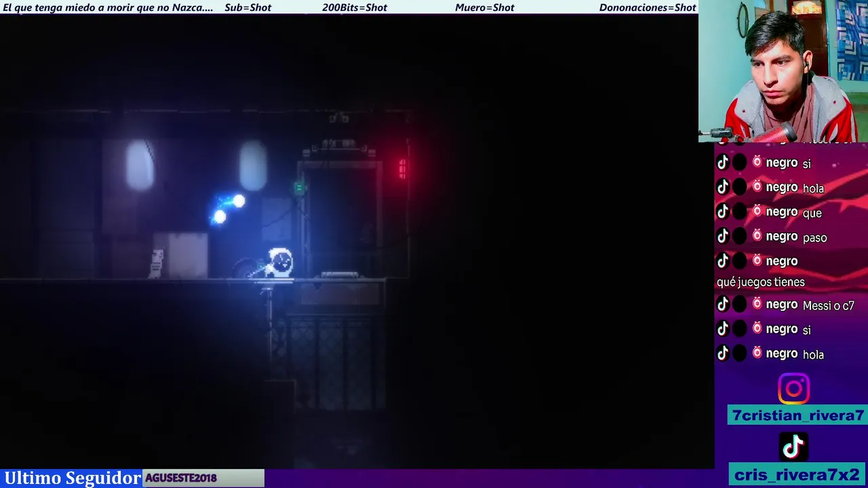
Task: Click the large gray crate in the game
Action: [x=180, y=255]
